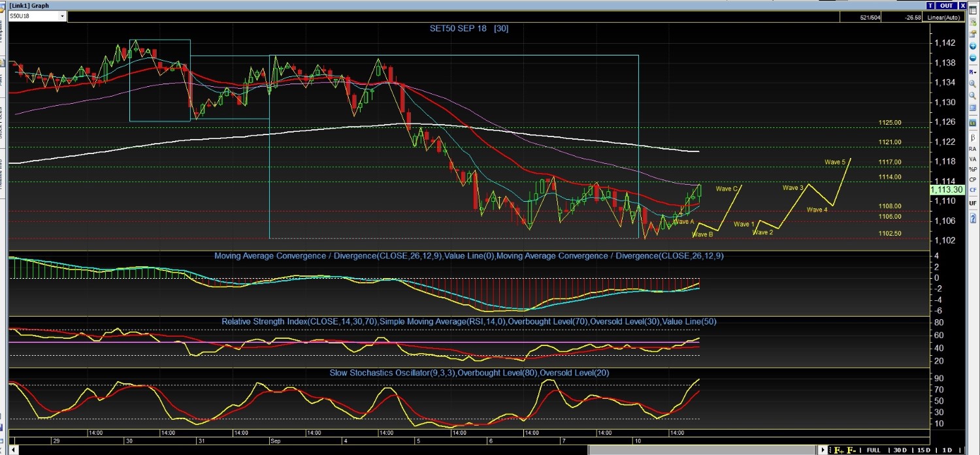Select the FULL time range tab
The image size is (980, 455).
click(874, 450)
